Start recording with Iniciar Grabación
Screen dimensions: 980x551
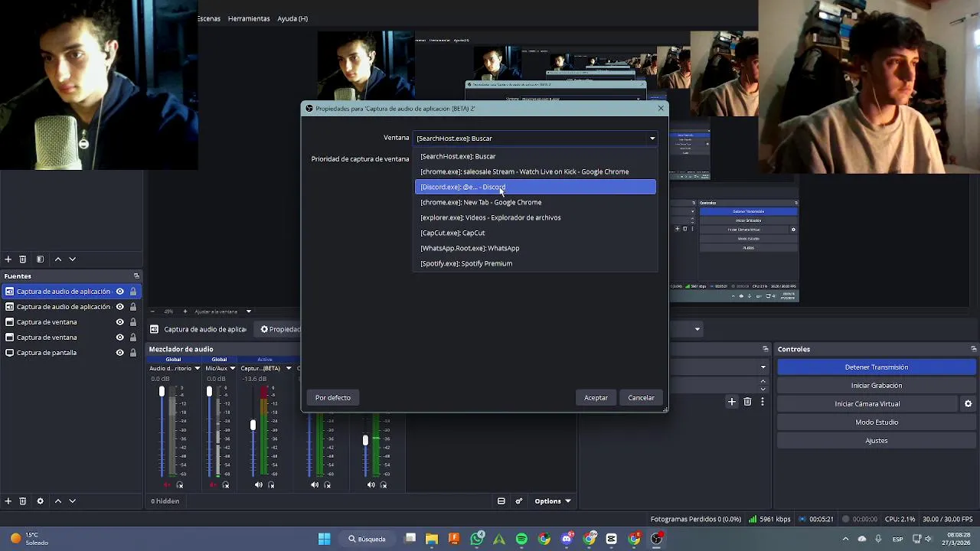pyautogui.click(x=877, y=386)
